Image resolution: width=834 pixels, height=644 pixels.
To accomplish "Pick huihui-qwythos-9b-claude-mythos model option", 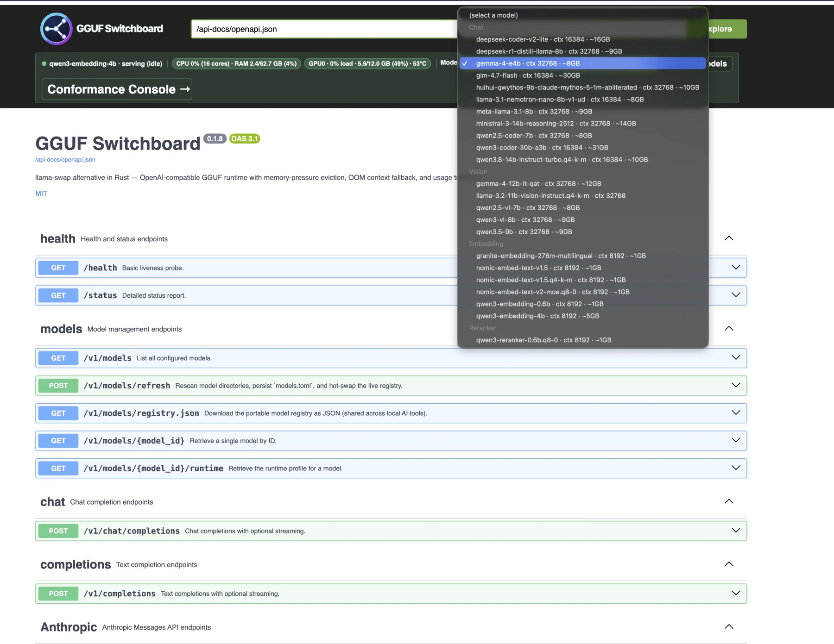I will [582, 88].
